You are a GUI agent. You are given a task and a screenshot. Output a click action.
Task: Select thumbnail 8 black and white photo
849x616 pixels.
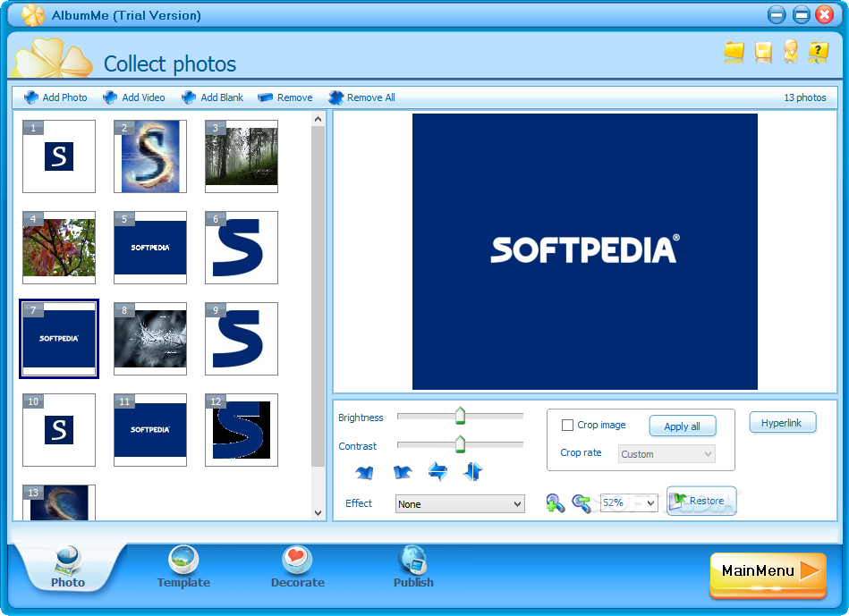pos(150,338)
